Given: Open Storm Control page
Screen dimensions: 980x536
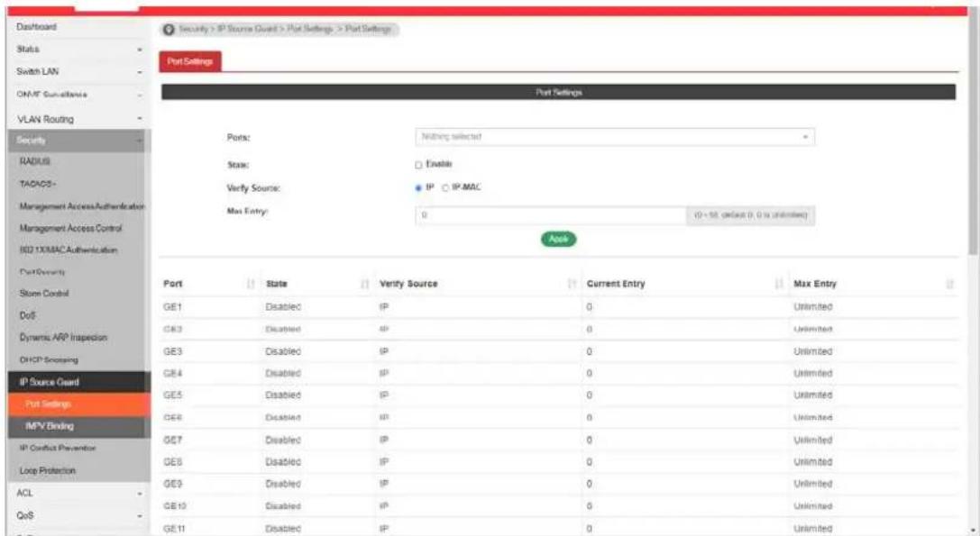Looking at the screenshot, I should pos(44,293).
